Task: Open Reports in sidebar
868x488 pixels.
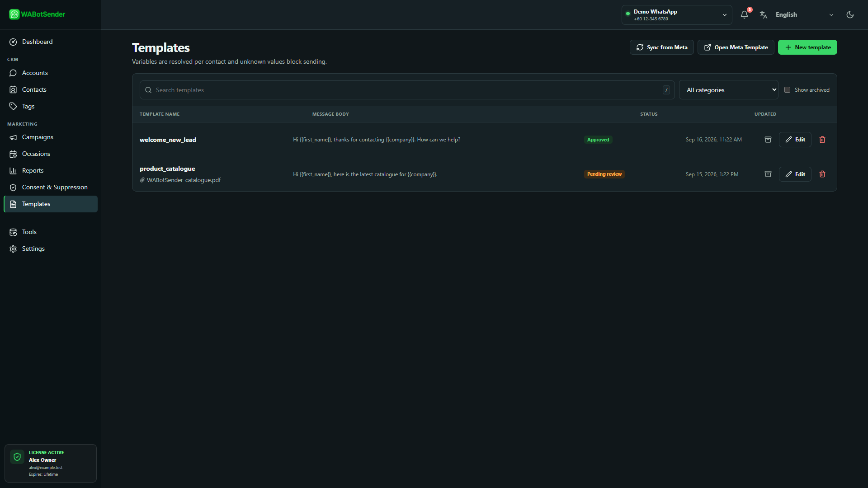Action: (51, 170)
